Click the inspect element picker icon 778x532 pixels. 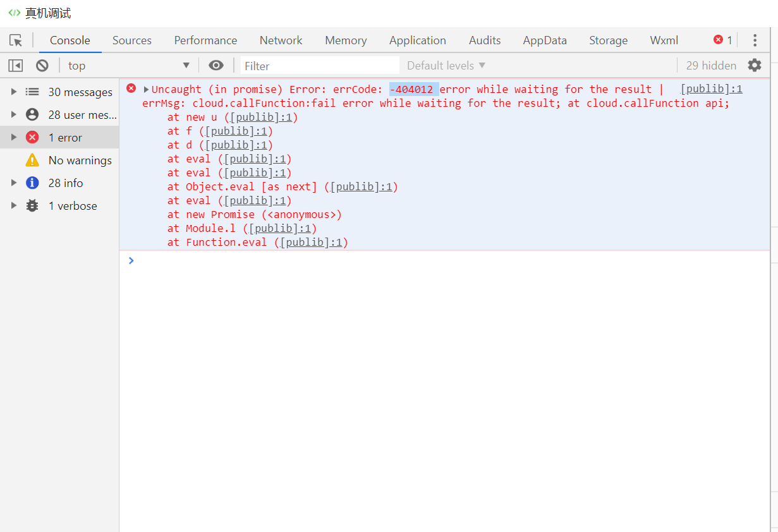click(x=16, y=40)
